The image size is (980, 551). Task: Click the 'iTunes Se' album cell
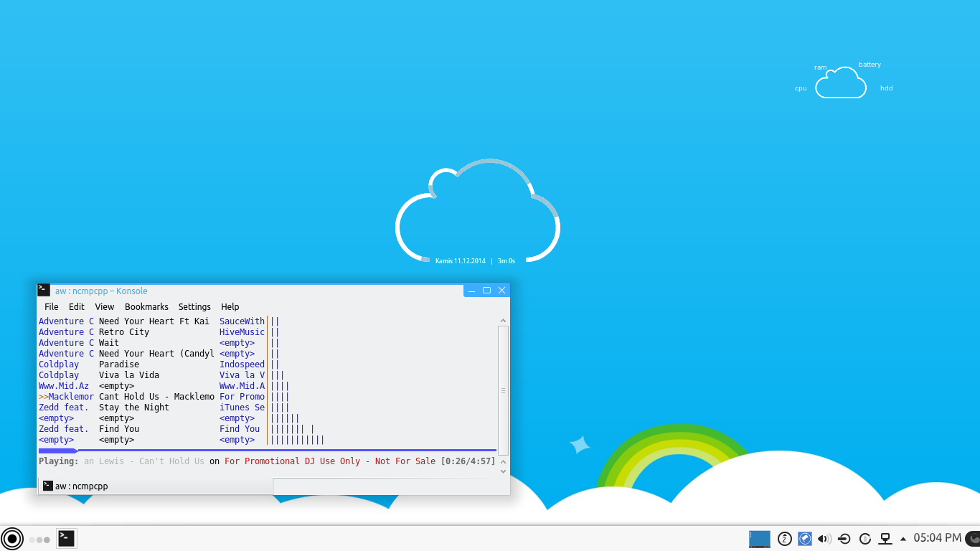point(242,408)
